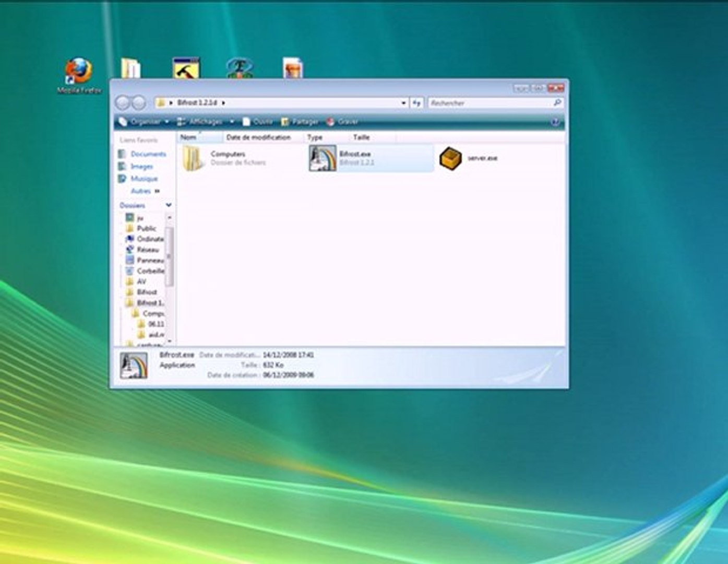Select the Bifrost.exe application icon
This screenshot has width=728, height=564.
tap(323, 158)
